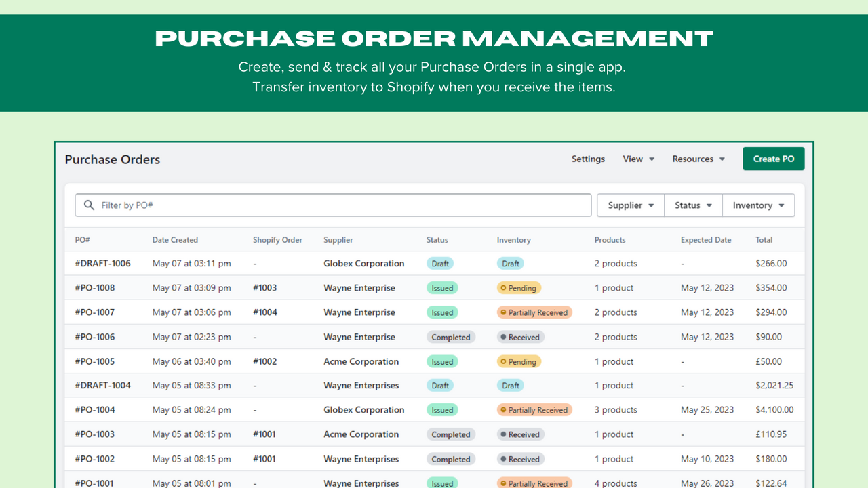This screenshot has height=488, width=868.
Task: Click the search magnifier icon in the filter bar
Action: [89, 205]
